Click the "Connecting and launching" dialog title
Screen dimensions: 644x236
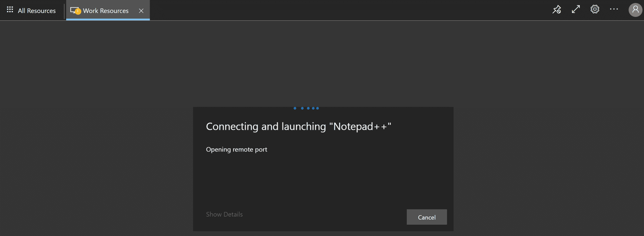click(x=298, y=127)
